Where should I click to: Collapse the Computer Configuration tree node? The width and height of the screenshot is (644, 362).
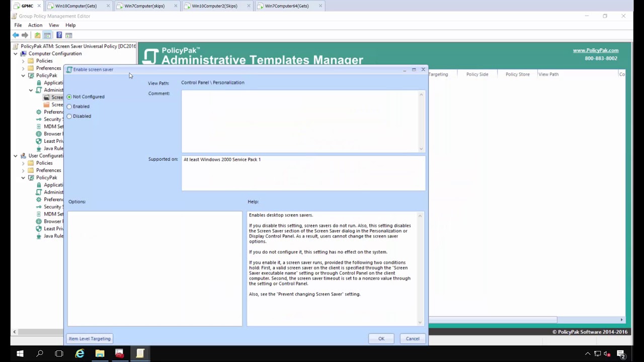[x=16, y=54]
